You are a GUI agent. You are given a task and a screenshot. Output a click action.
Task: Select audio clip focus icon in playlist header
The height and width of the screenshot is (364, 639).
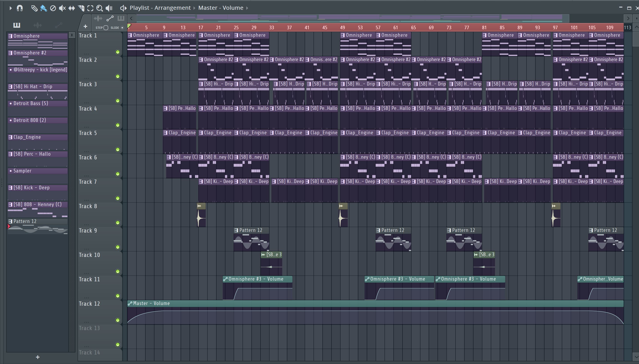(98, 18)
